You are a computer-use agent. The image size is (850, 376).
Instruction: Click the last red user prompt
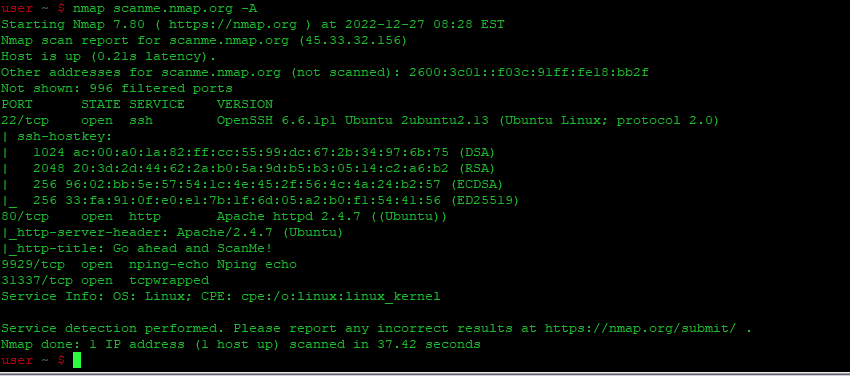click(33, 360)
